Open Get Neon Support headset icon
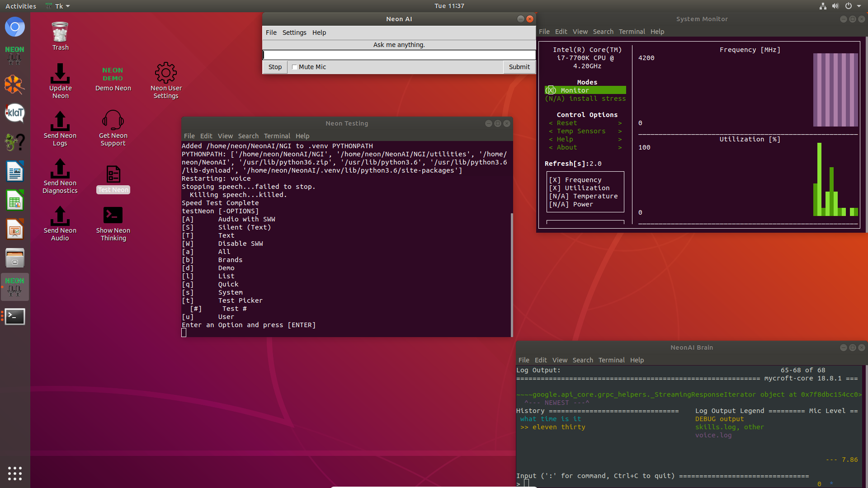 coord(113,128)
